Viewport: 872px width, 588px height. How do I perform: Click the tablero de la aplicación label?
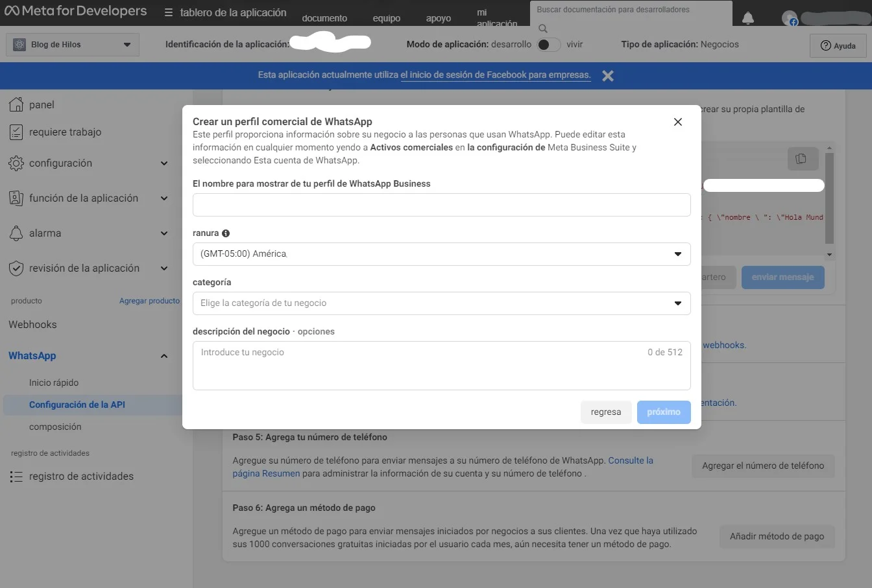coord(233,12)
